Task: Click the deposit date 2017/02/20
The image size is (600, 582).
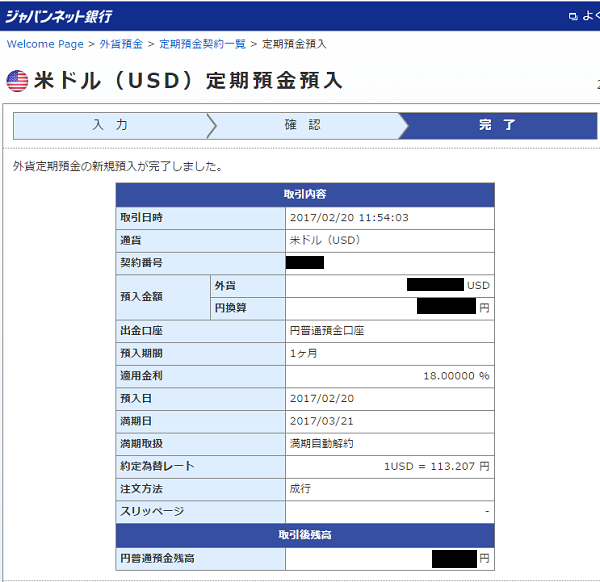Action: (322, 399)
